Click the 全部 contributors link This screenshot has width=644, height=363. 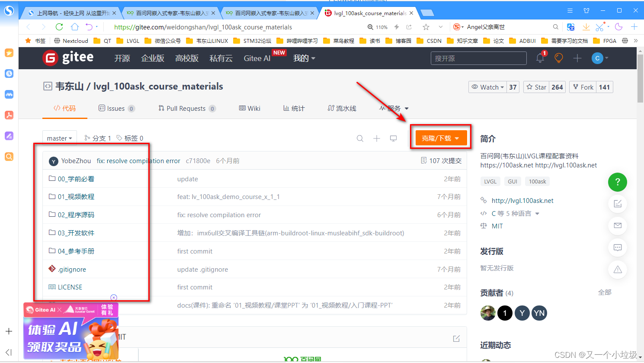click(605, 292)
